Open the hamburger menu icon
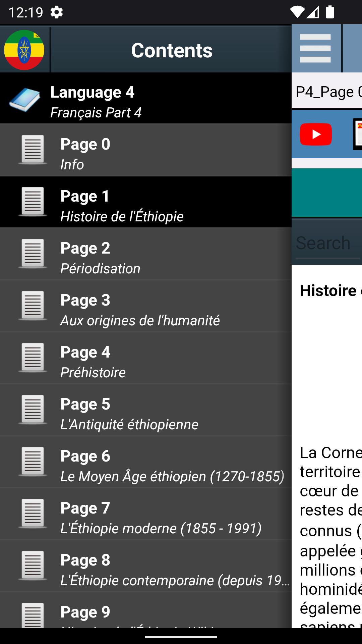Viewport: 362px width, 644px height. pyautogui.click(x=315, y=49)
